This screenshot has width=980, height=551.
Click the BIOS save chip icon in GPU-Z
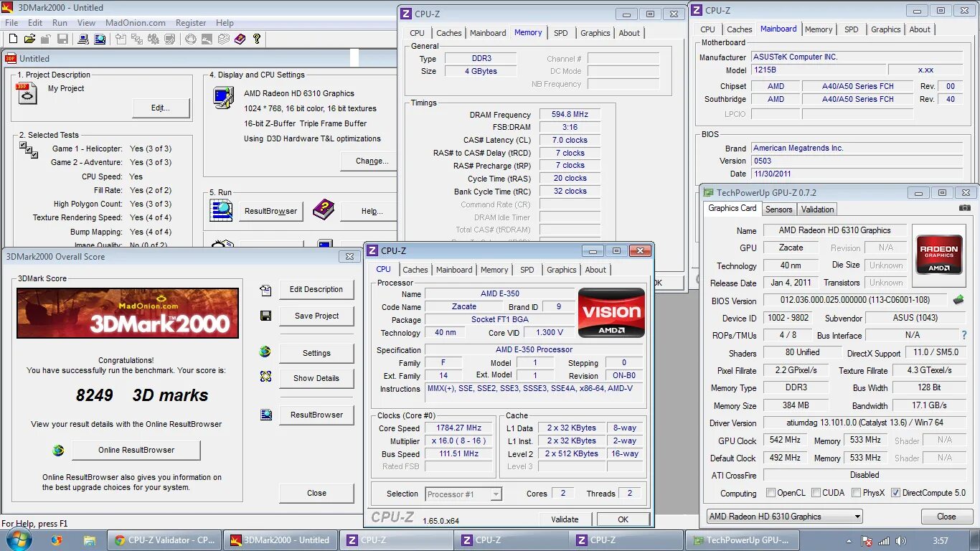click(x=958, y=300)
